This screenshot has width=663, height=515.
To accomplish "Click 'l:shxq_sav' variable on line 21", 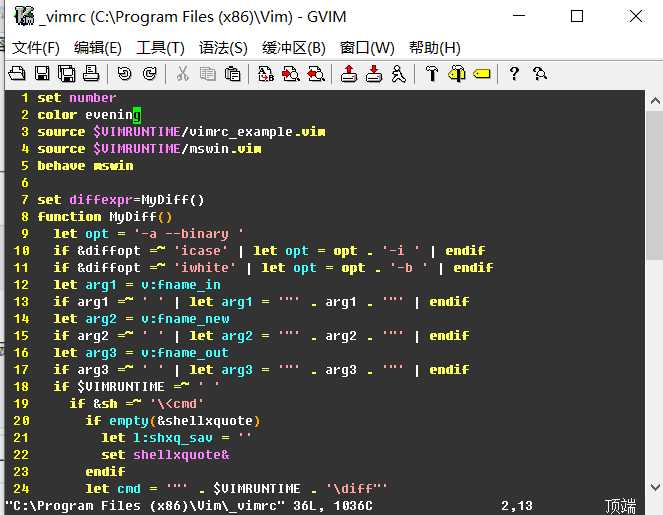I will point(173,437).
